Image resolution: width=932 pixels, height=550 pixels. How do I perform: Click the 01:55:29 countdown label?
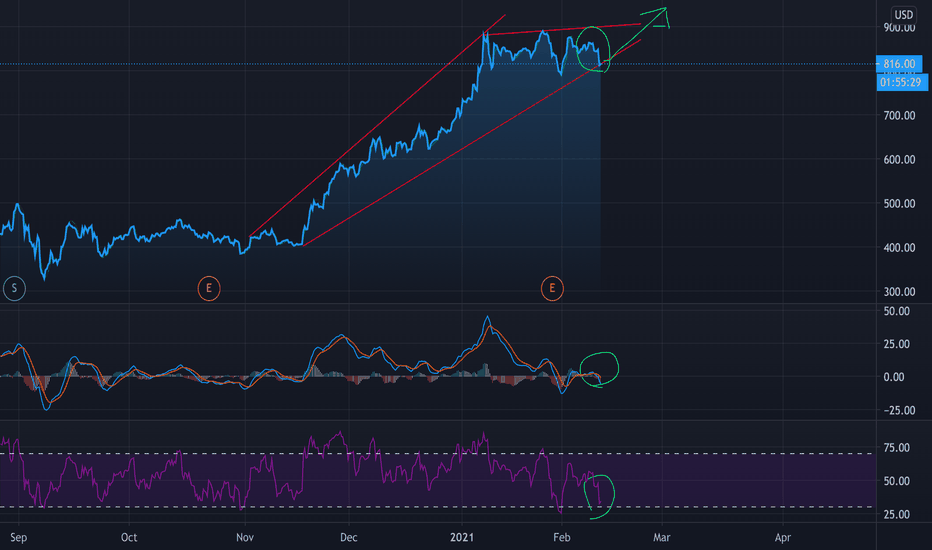(901, 82)
